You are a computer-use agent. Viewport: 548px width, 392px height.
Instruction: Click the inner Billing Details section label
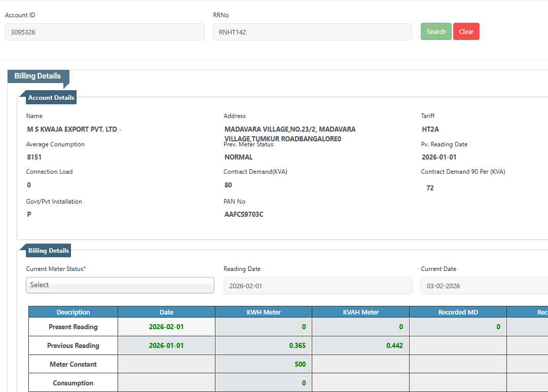[x=49, y=251]
